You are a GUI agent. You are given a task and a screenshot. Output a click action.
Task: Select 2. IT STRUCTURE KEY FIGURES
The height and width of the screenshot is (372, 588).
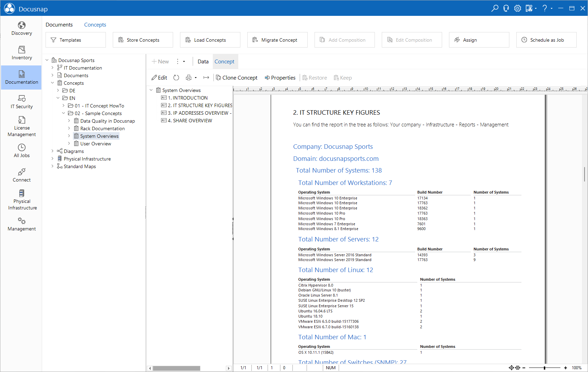[x=197, y=105]
